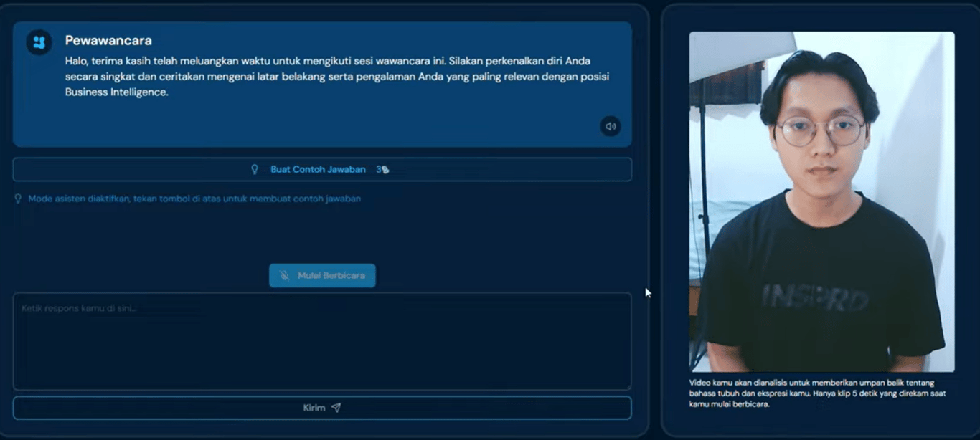Viewport: 980px width, 440px height.
Task: Toggle audio playback of the interviewer message
Action: click(x=610, y=126)
